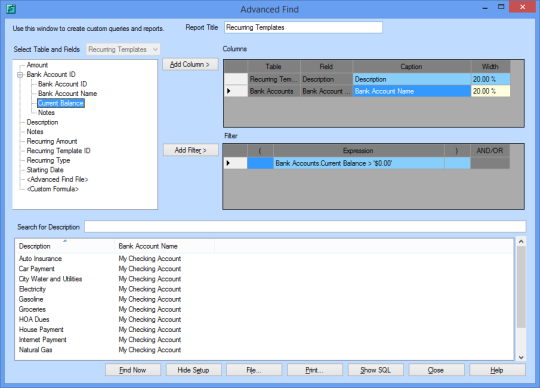Click Bank Account Name caption cell

(412, 91)
